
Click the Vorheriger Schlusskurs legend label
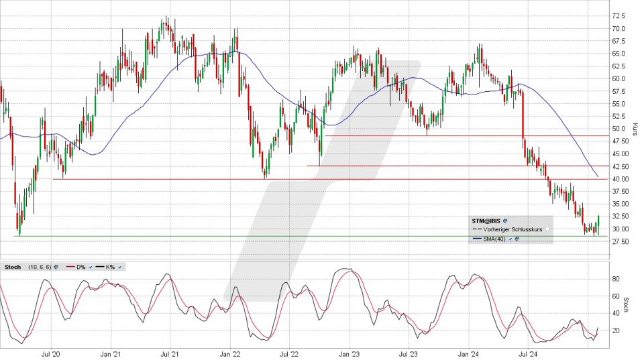(513, 229)
